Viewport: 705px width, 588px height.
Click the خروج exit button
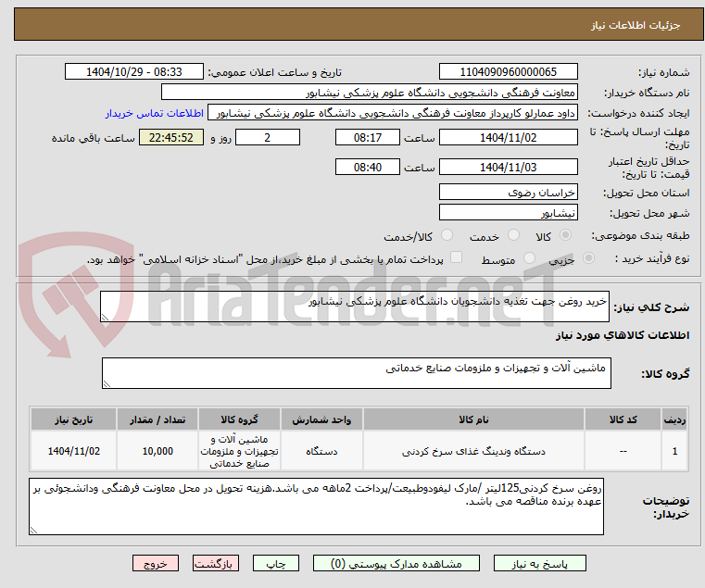tap(156, 563)
